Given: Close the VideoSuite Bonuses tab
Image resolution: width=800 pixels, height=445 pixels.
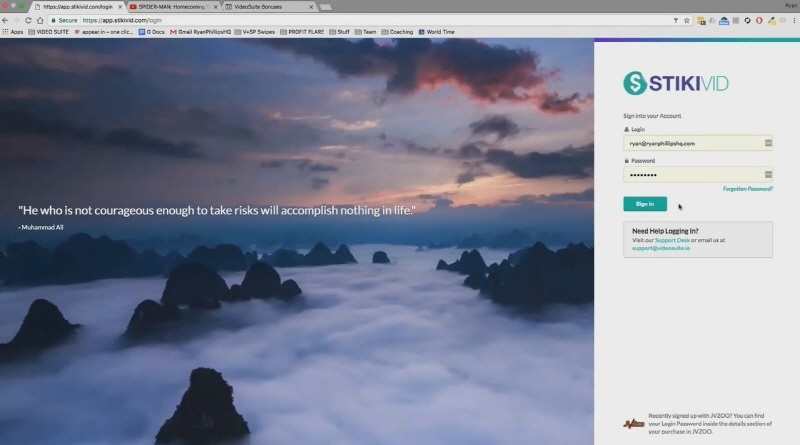Looking at the screenshot, I should click(x=311, y=7).
